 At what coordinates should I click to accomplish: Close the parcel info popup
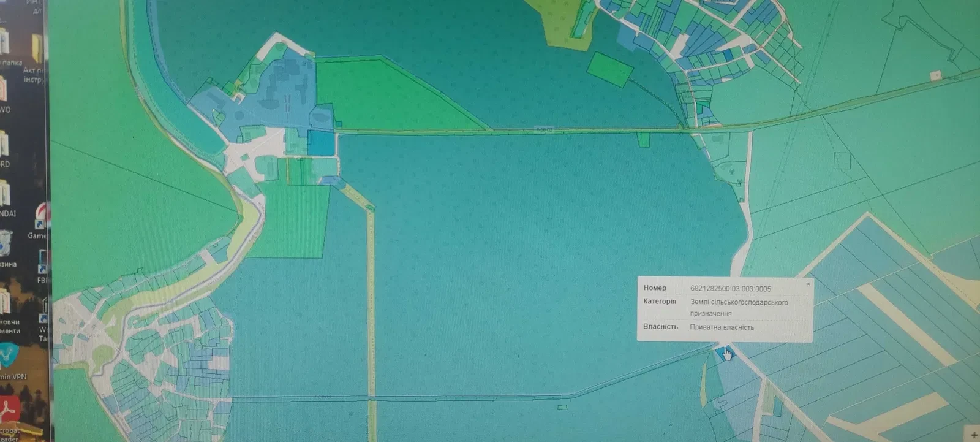(x=808, y=284)
